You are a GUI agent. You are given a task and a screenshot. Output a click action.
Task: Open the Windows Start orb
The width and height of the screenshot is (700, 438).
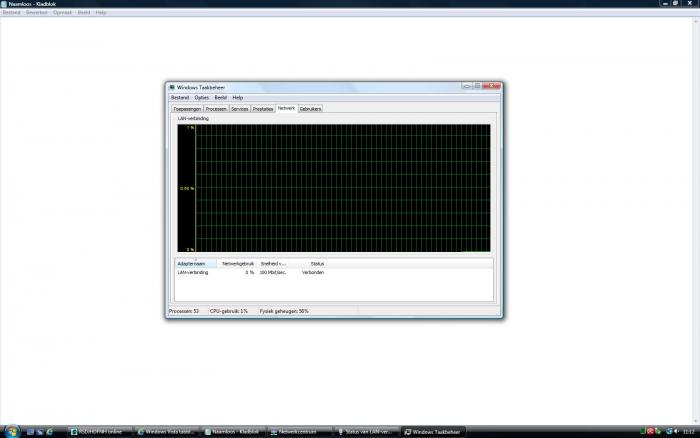tap(12, 432)
